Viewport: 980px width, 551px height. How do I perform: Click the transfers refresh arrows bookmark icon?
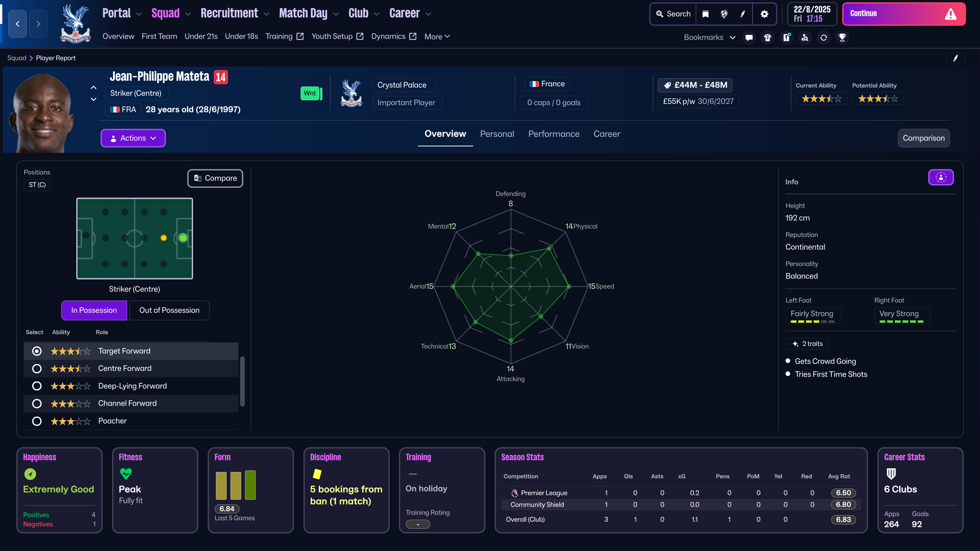(823, 37)
